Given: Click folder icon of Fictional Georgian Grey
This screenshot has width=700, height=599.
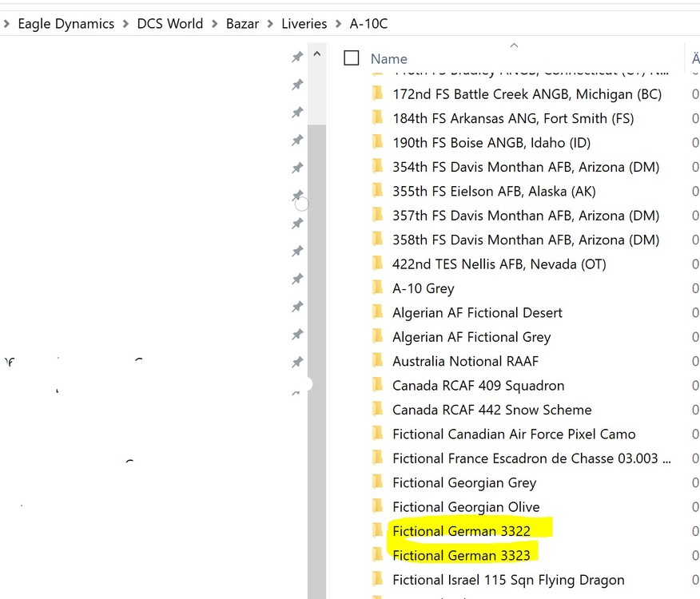Looking at the screenshot, I should pyautogui.click(x=377, y=482).
